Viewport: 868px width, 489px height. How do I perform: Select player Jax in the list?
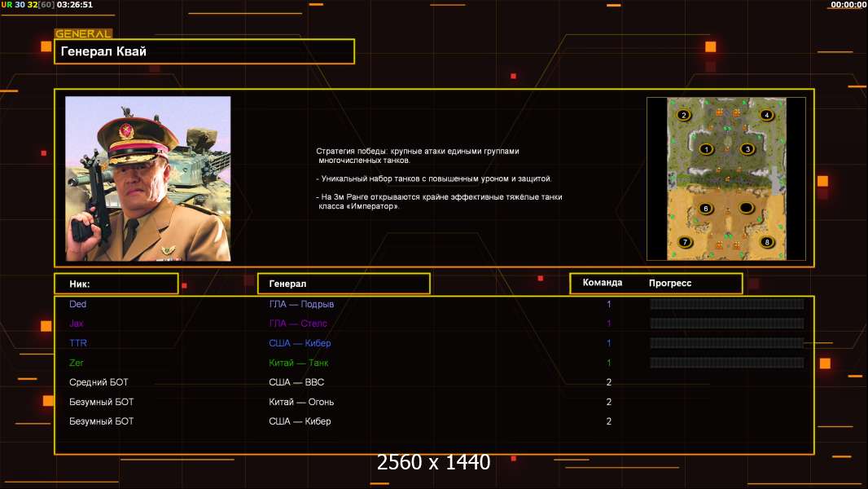pos(77,324)
